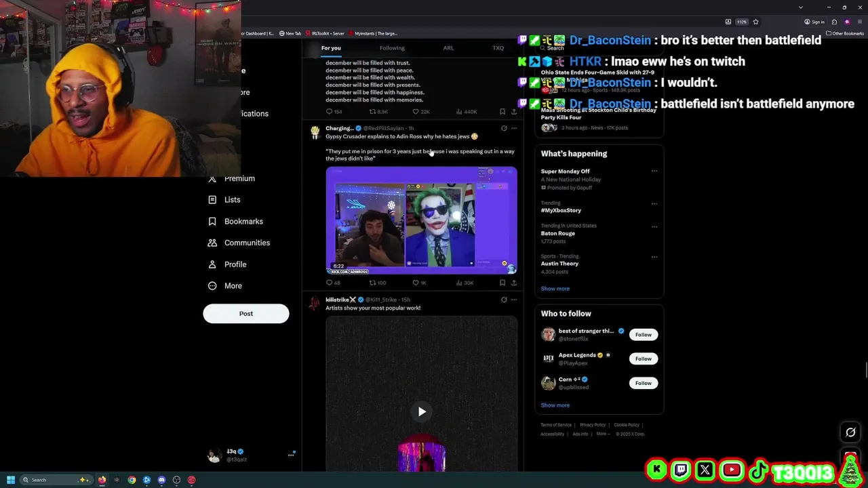Screen dimensions: 868x488
Task: Switch to the For you tab
Action: pos(331,48)
